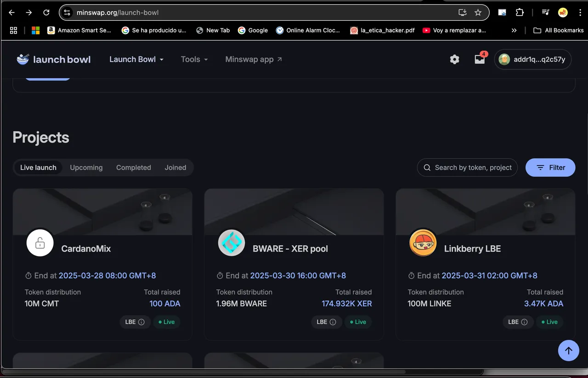This screenshot has width=588, height=378.
Task: Switch to the Upcoming tab
Action: pos(86,167)
